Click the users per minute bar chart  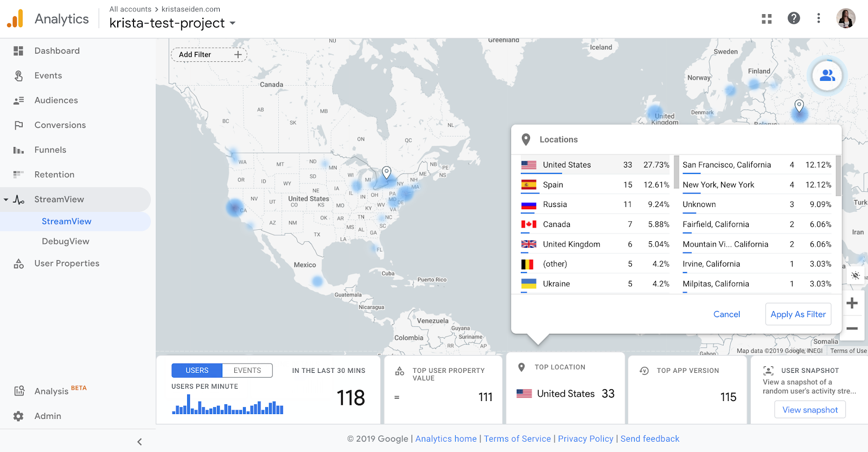pos(228,404)
